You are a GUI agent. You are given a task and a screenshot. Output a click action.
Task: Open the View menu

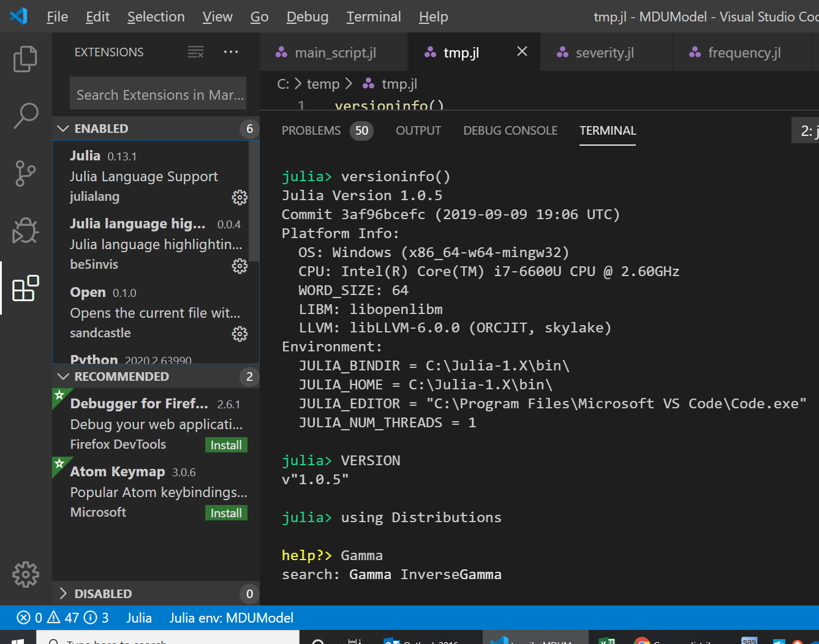tap(217, 17)
